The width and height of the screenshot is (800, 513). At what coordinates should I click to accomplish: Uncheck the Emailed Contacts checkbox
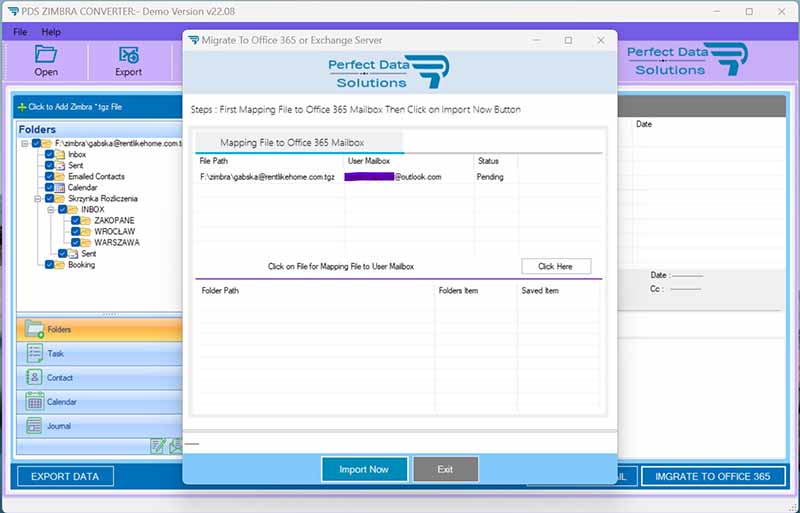click(x=49, y=176)
